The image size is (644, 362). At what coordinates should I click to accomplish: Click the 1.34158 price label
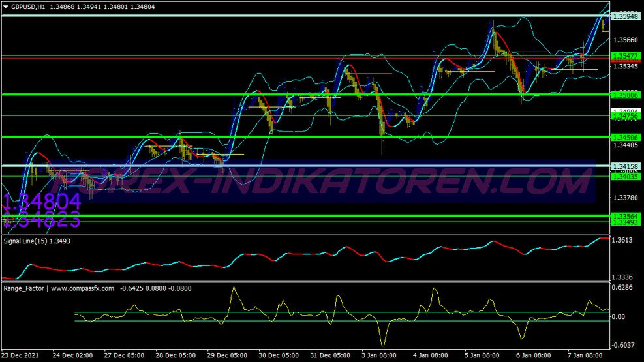(626, 166)
